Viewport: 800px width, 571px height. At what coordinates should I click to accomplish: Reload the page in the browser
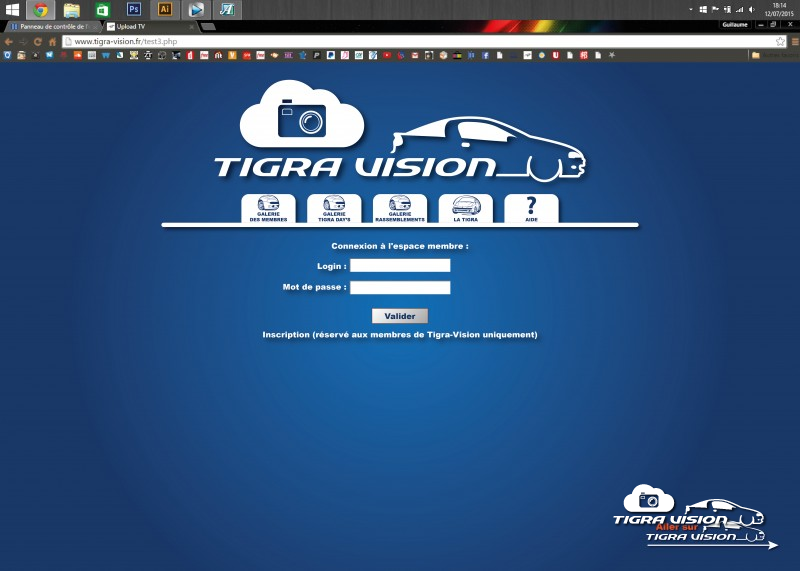[38, 42]
